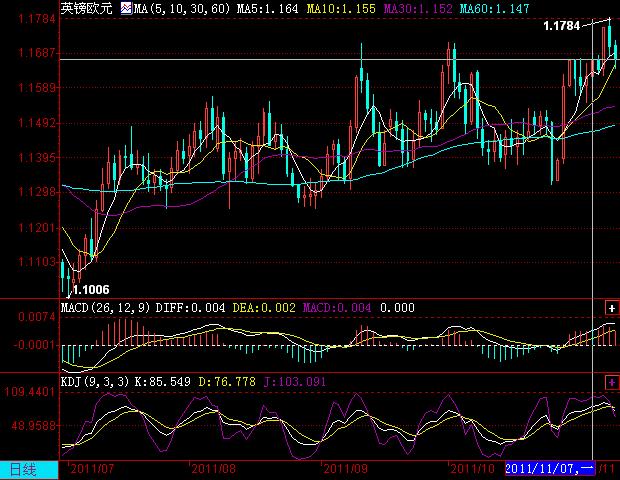Click the 1.1589 price axis label

click(x=37, y=87)
